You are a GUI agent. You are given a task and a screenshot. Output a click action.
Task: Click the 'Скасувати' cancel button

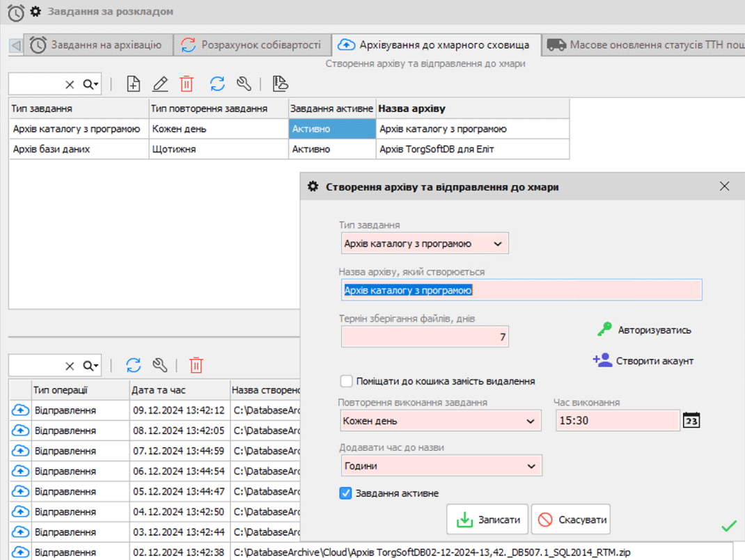(x=571, y=520)
